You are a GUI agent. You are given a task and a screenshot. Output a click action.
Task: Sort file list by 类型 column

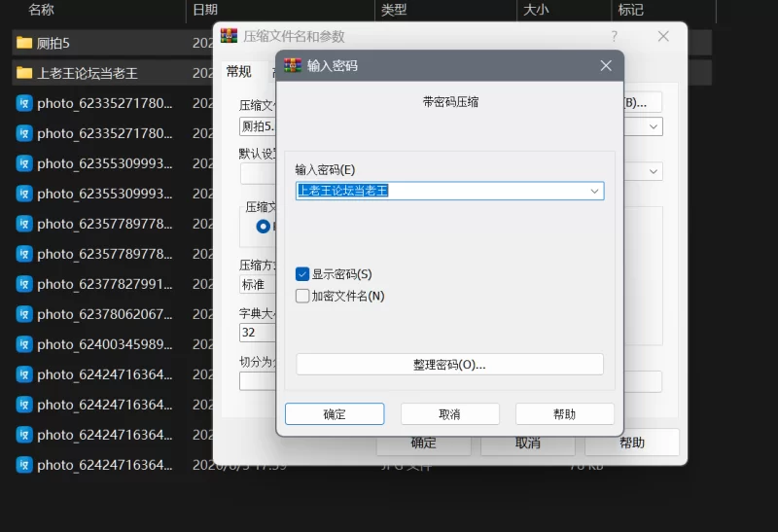(x=394, y=10)
